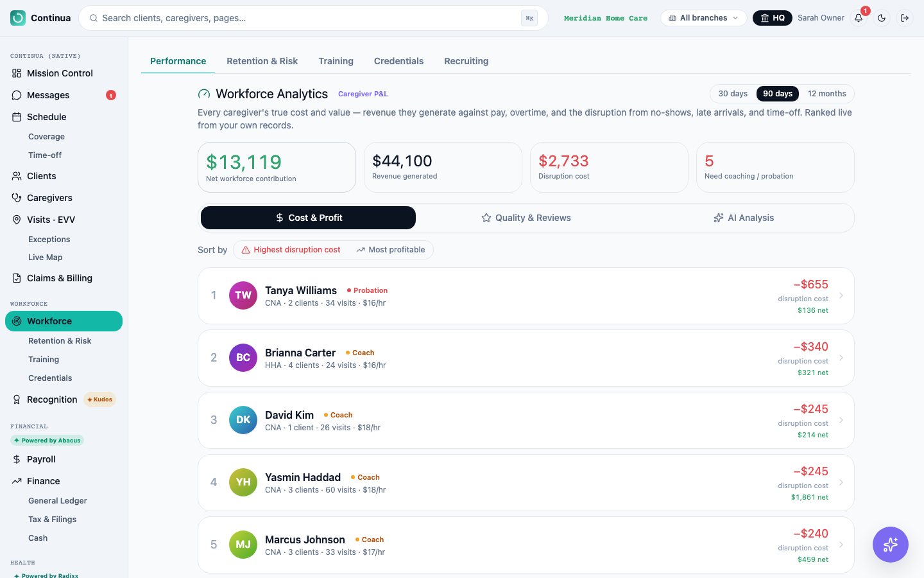This screenshot has height=578, width=924.
Task: Select 12 months time range
Action: 826,94
